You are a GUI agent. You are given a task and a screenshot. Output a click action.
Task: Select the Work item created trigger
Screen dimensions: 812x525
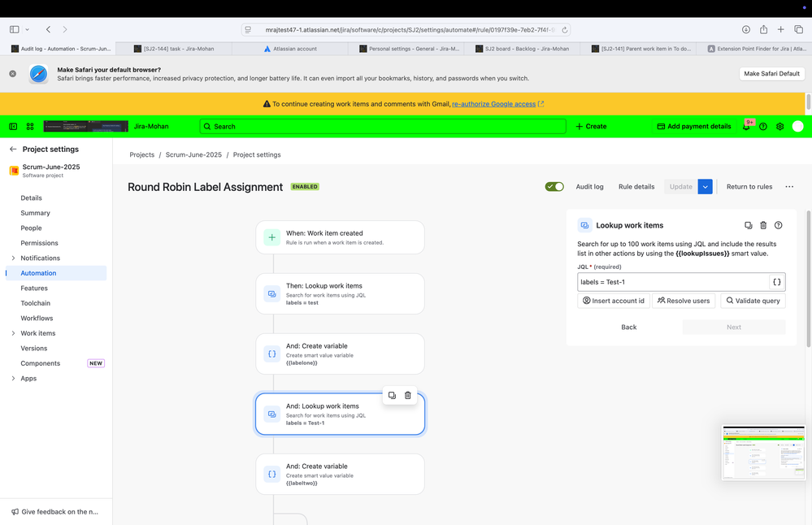[x=340, y=237]
